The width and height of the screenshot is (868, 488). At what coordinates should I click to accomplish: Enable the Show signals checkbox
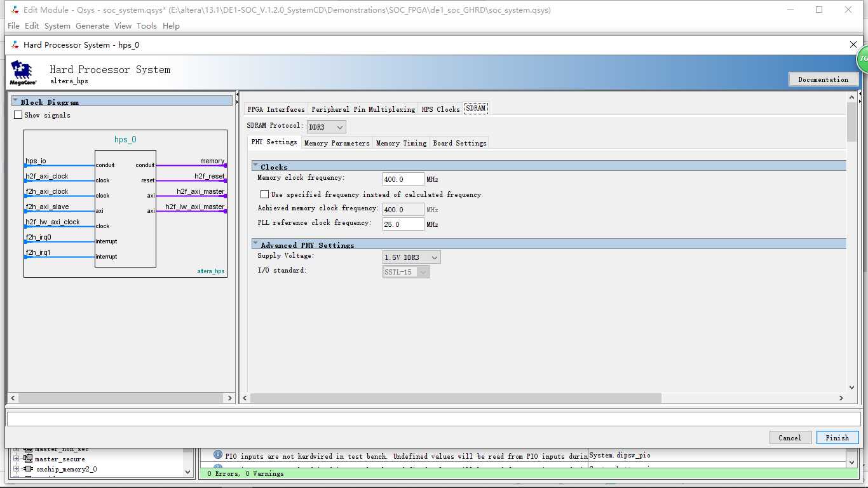[x=18, y=115]
